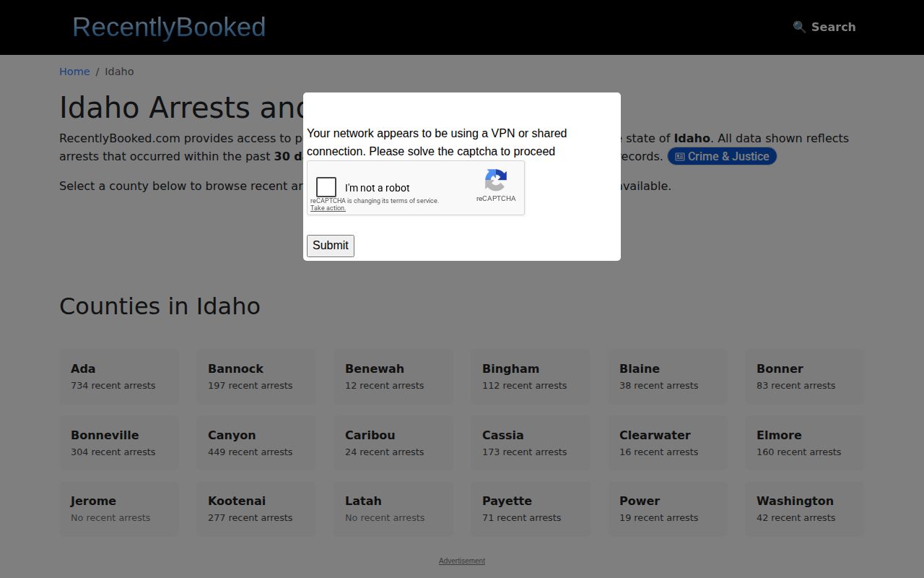The width and height of the screenshot is (924, 578).
Task: Open Bingham county arrests
Action: 531,376
